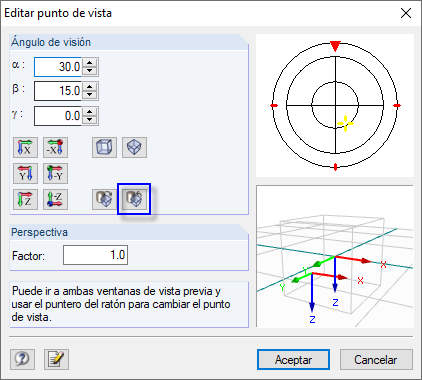The width and height of the screenshot is (422, 380).
Task: Click the rotate view button left of highlighted
Action: pyautogui.click(x=104, y=199)
